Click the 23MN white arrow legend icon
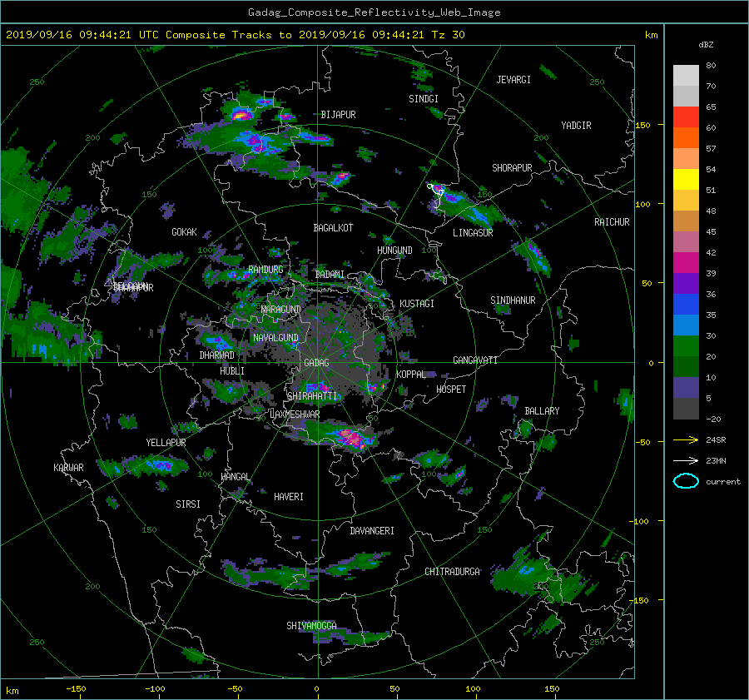 click(686, 460)
